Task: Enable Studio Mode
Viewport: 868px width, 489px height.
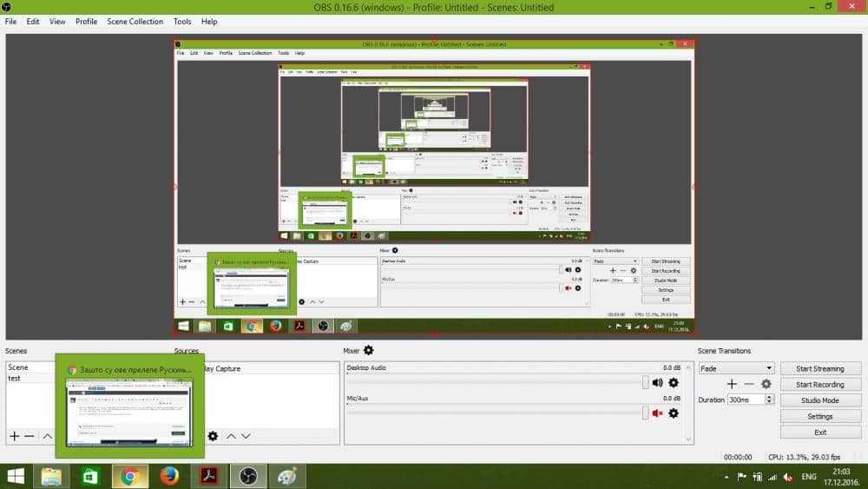Action: pyautogui.click(x=820, y=400)
